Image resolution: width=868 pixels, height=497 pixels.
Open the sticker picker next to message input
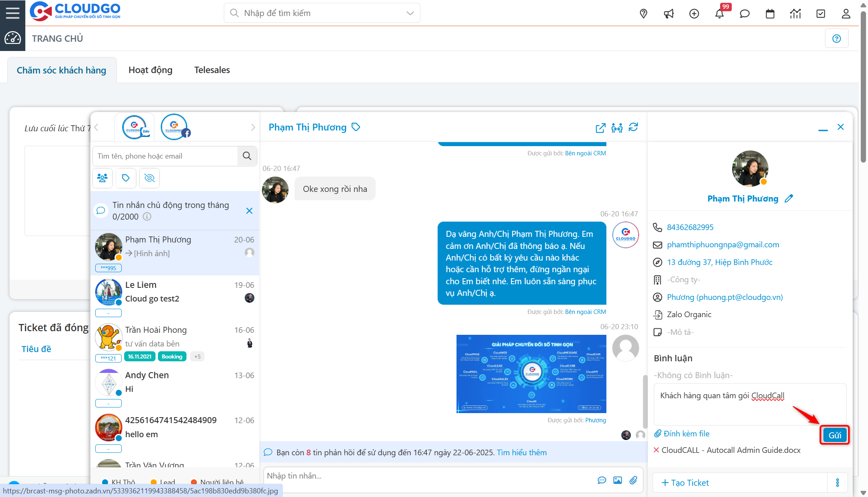(602, 480)
